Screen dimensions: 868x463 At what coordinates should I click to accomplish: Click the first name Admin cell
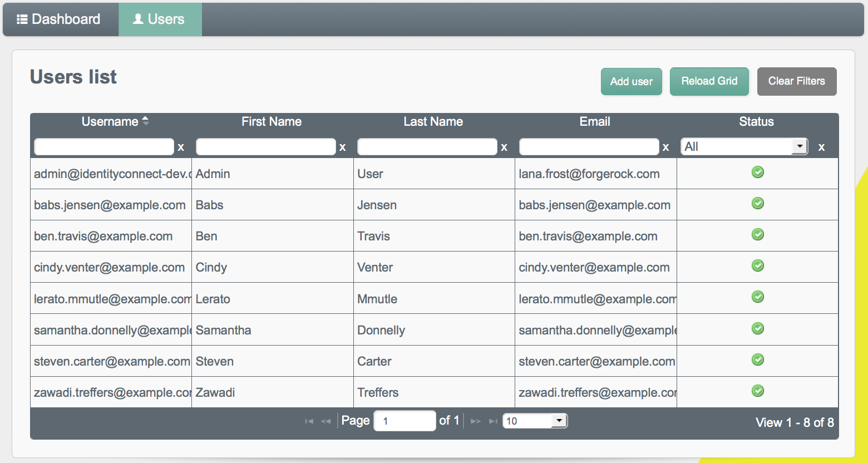coord(273,174)
